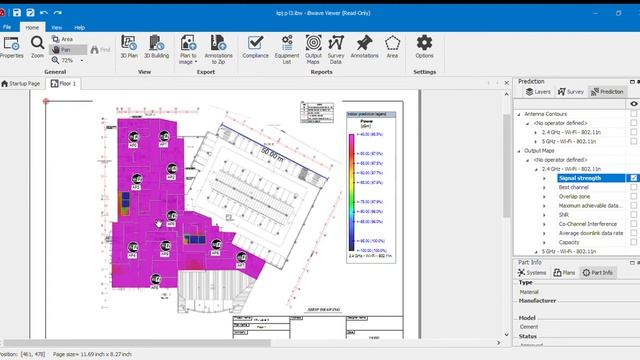The image size is (640, 360).
Task: Open the 3D Plan view
Action: [x=129, y=47]
